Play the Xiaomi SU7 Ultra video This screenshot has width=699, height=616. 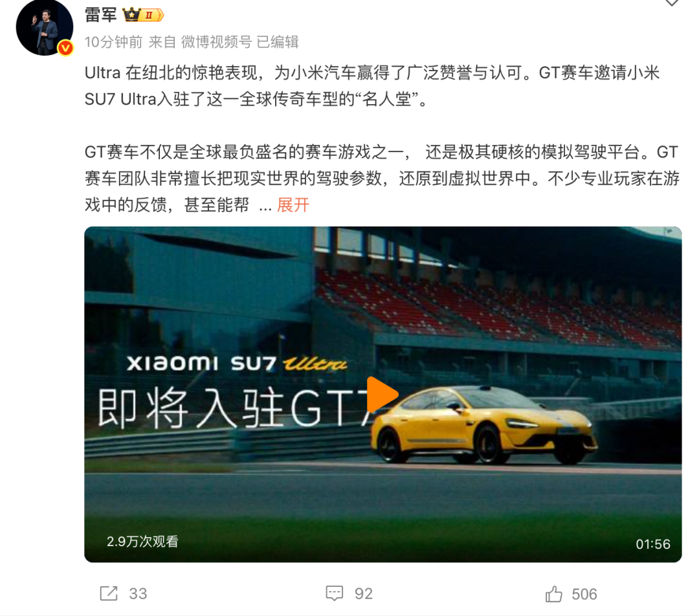(x=382, y=395)
